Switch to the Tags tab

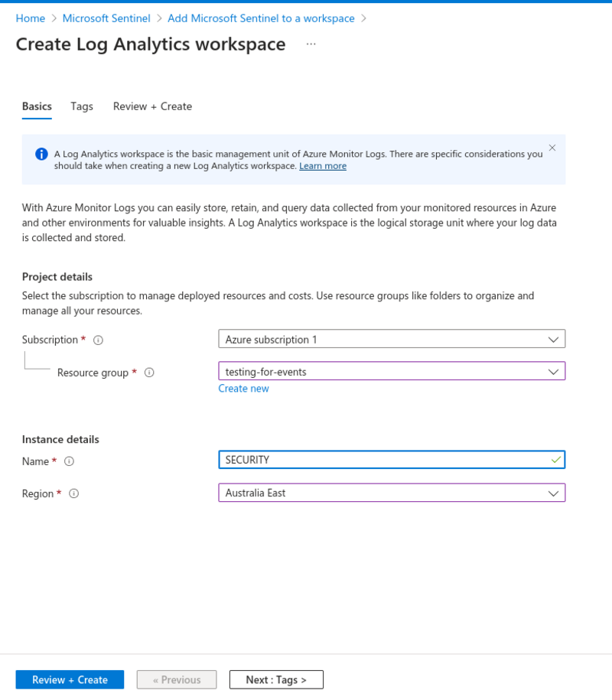point(82,106)
